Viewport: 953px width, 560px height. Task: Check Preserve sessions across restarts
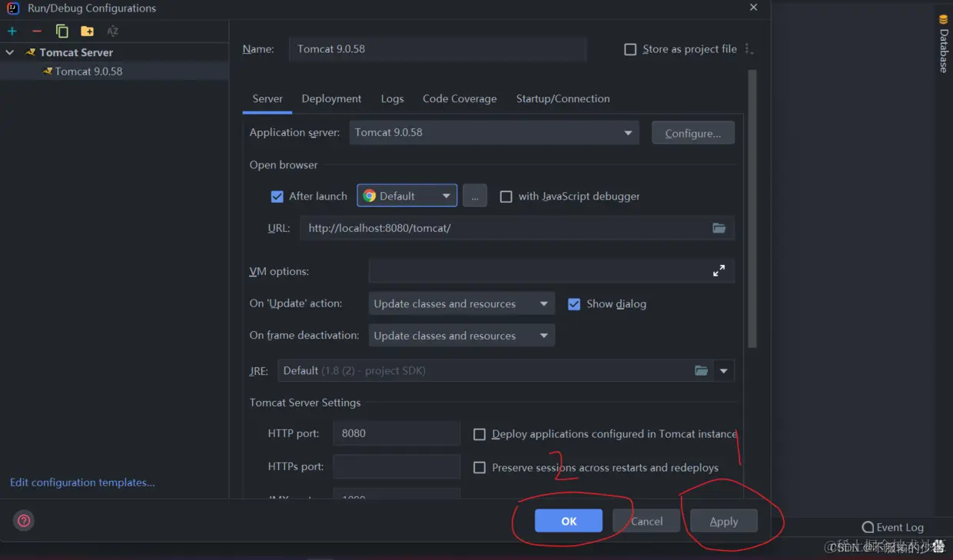pos(480,468)
